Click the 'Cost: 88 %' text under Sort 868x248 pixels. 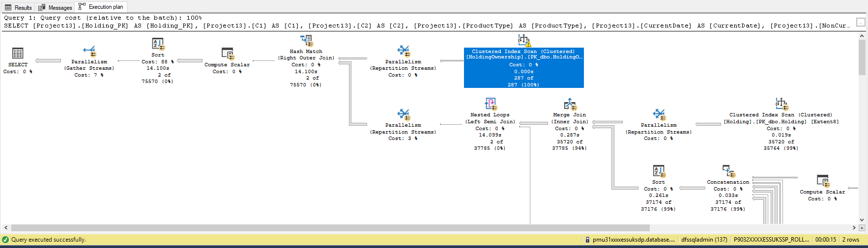[158, 61]
